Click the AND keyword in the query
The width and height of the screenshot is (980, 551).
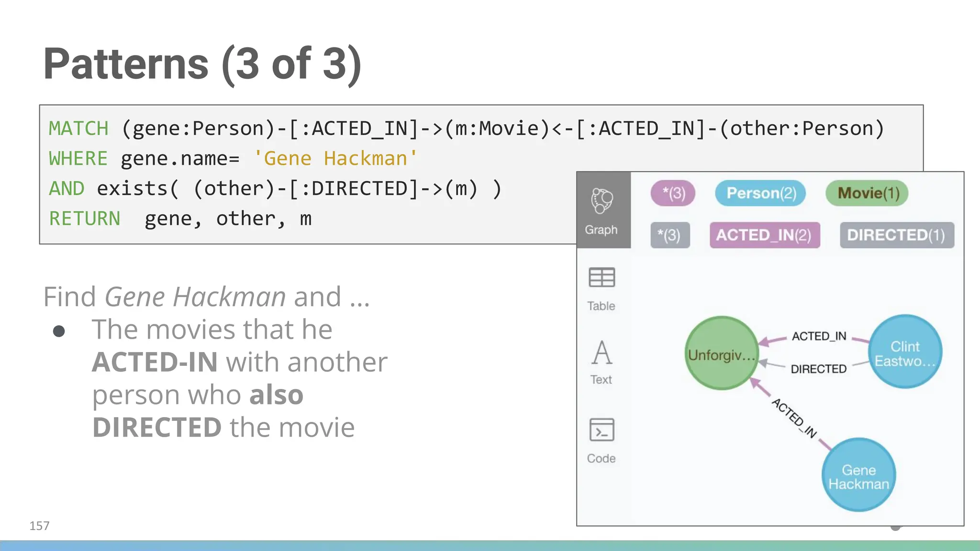tap(67, 188)
